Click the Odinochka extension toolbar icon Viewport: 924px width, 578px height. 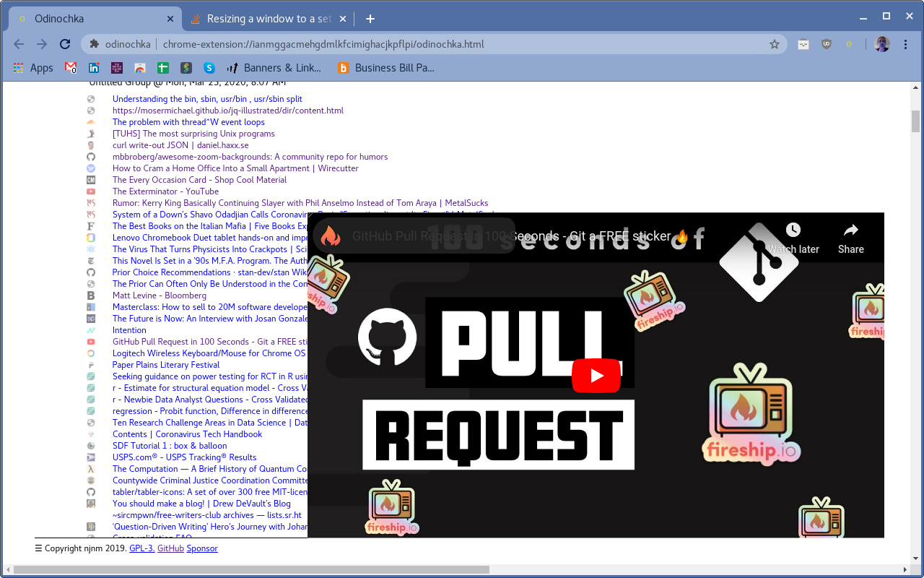pyautogui.click(x=849, y=44)
